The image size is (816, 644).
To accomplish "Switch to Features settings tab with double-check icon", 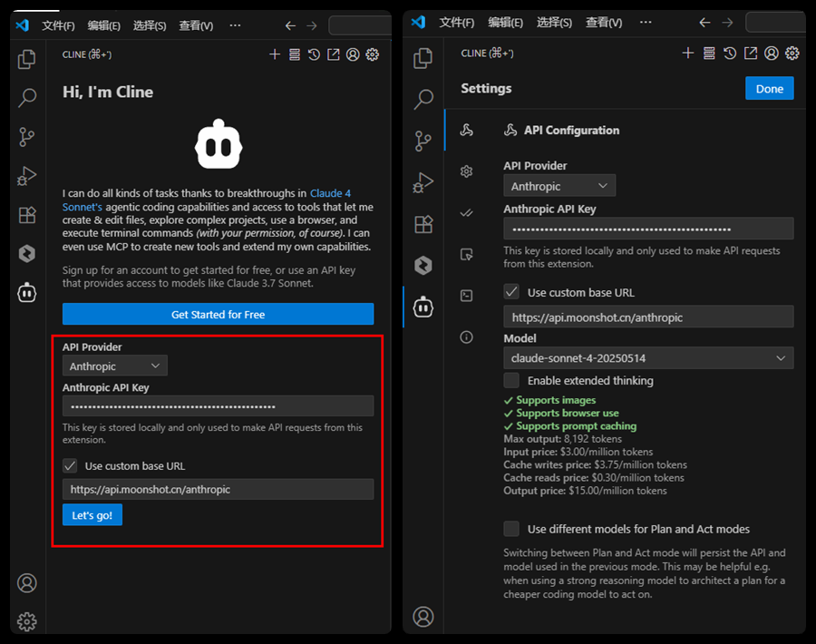I will point(466,212).
